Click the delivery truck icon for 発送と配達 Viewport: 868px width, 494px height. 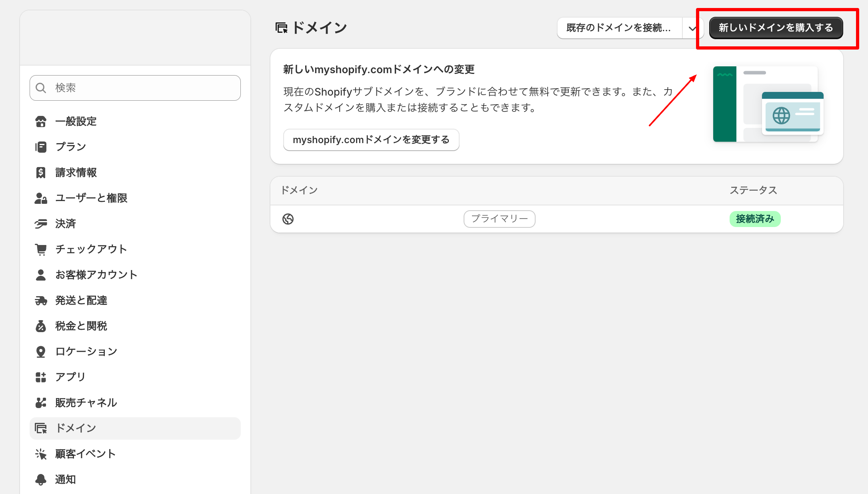tap(41, 301)
